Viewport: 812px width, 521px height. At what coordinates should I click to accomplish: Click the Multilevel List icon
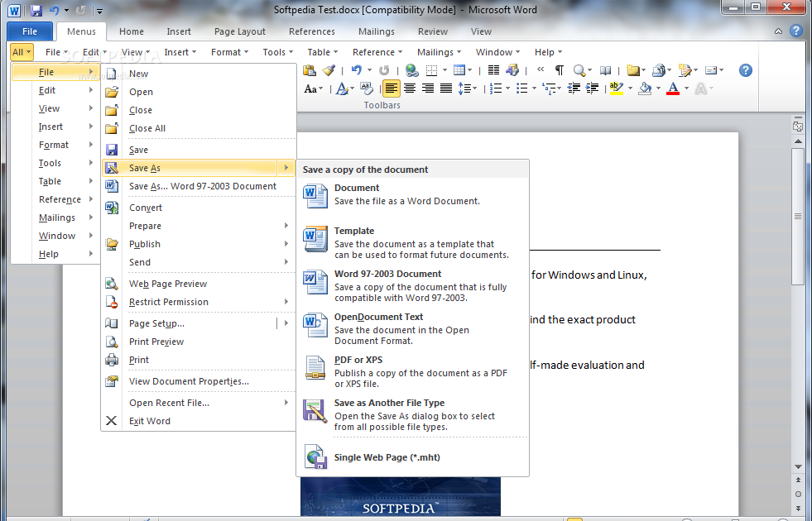(549, 89)
